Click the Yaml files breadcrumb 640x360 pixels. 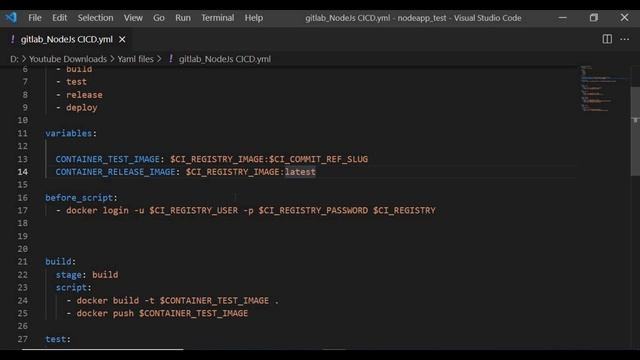[x=136, y=59]
